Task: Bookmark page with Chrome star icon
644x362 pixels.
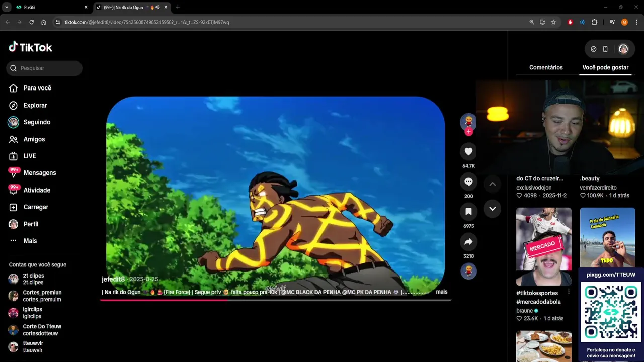Action: point(553,22)
